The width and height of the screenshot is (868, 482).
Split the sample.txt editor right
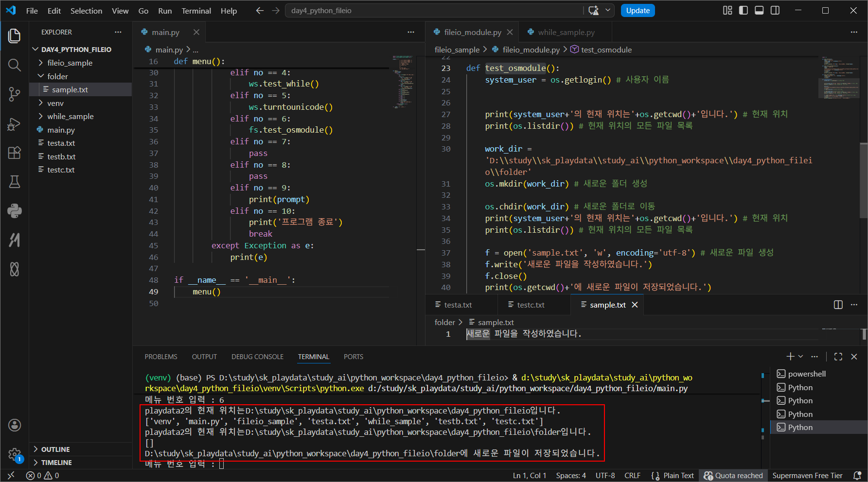(x=838, y=305)
